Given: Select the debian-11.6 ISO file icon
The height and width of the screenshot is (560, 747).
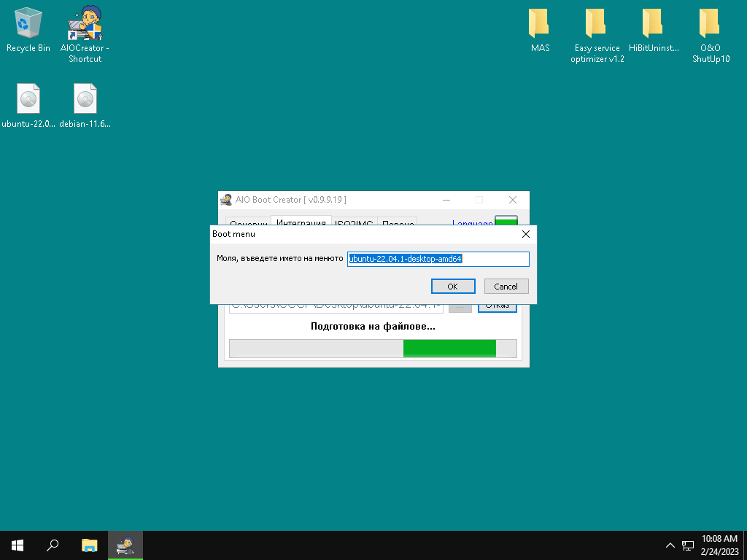Looking at the screenshot, I should tap(85, 106).
